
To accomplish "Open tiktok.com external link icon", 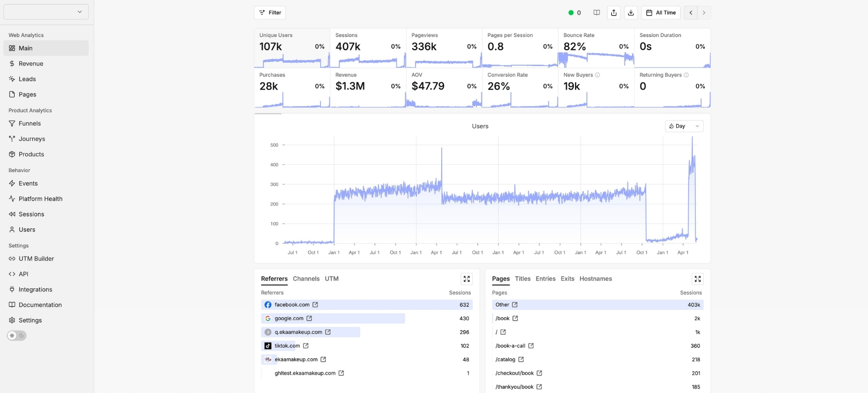I will [x=306, y=346].
